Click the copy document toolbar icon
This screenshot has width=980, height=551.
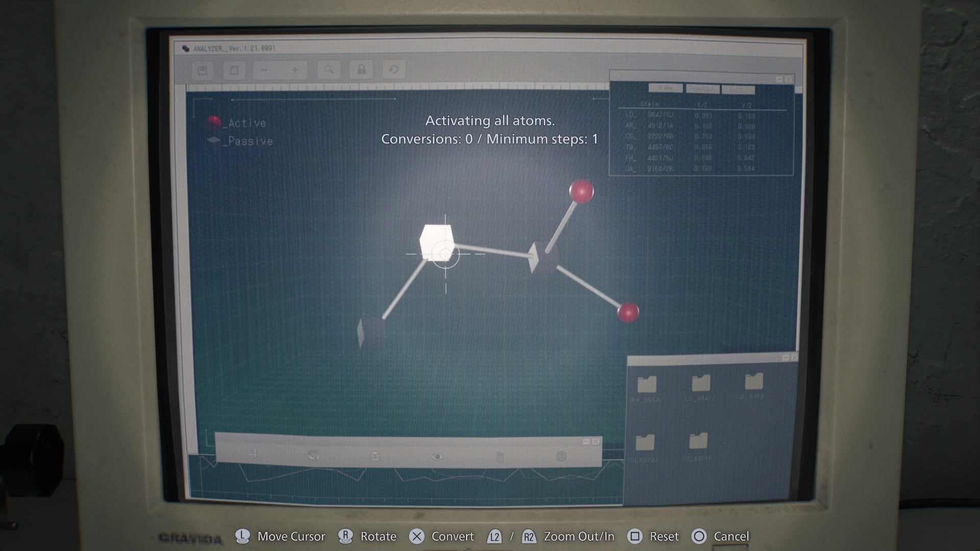point(234,70)
